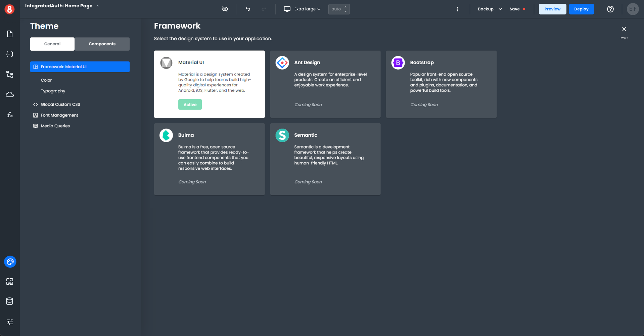Select Typography in theme menu
The image size is (644, 336).
pos(53,91)
